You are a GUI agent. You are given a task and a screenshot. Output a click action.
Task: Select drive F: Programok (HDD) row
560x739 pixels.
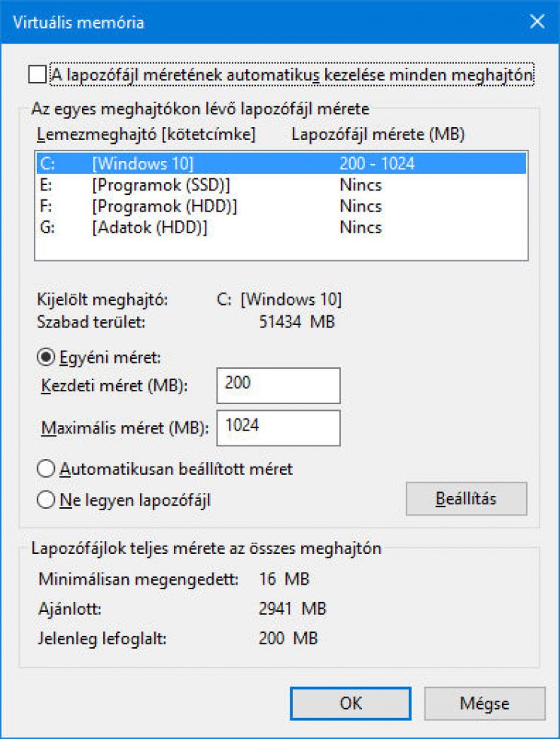[281, 206]
